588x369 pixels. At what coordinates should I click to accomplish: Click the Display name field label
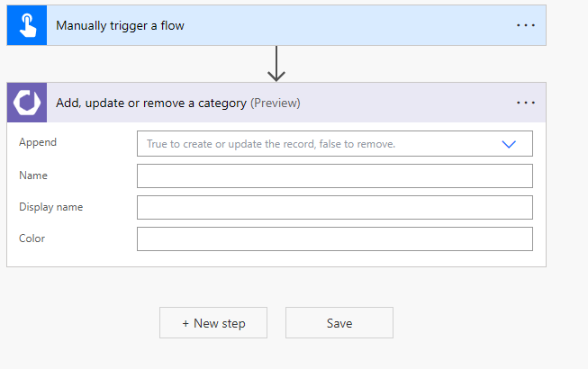tap(51, 207)
